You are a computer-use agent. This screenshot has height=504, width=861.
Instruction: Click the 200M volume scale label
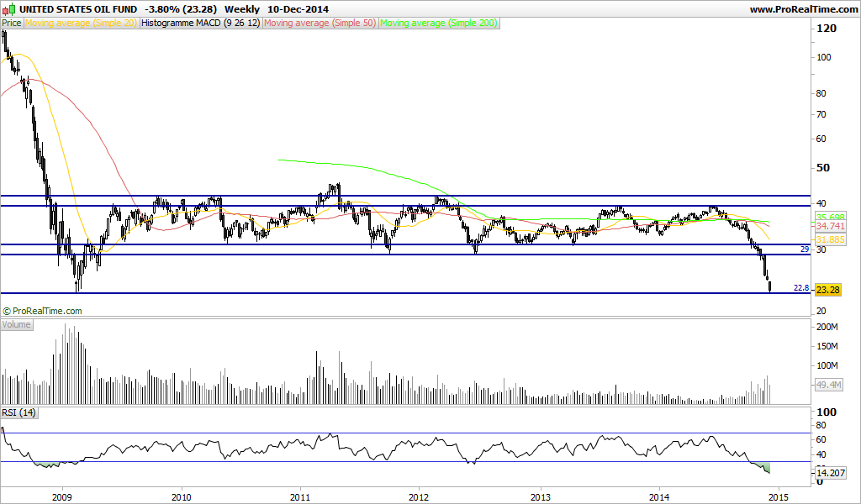click(x=827, y=327)
